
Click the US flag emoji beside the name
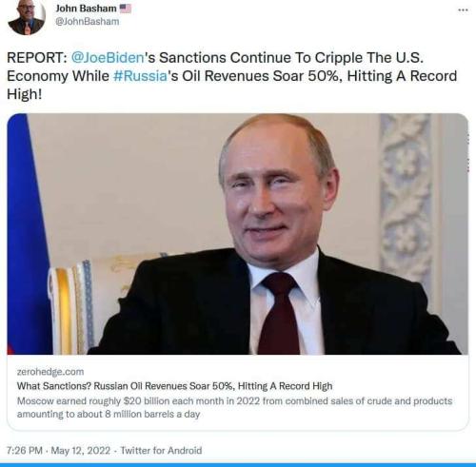tap(126, 9)
